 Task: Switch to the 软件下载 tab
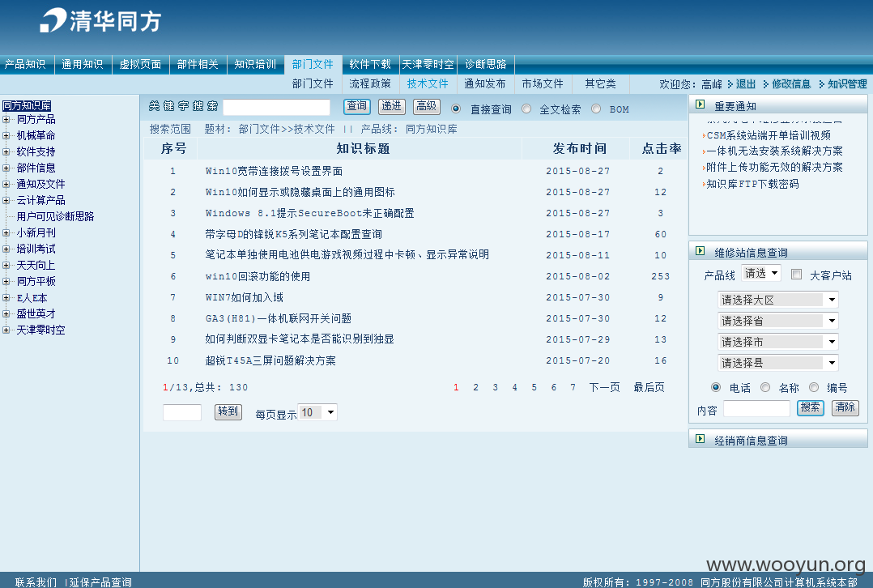click(x=370, y=64)
